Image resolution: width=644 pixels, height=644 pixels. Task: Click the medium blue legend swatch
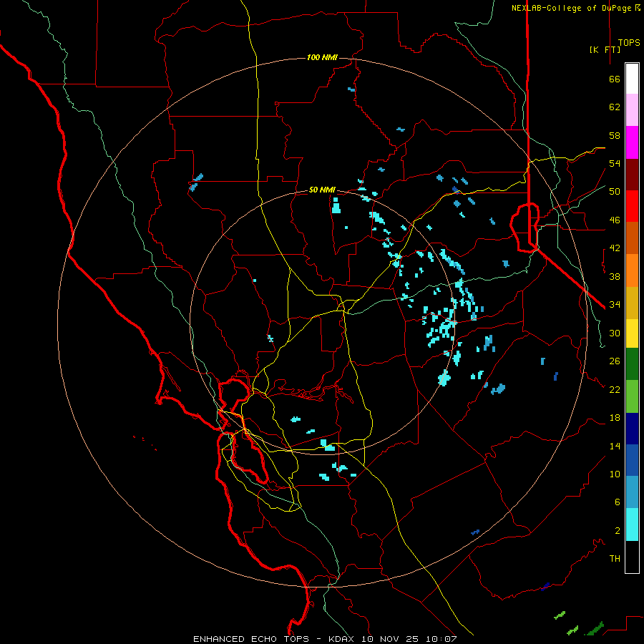(x=632, y=460)
